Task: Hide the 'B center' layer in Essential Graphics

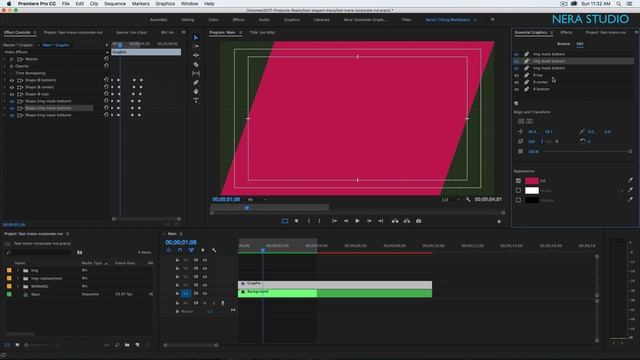Action: coord(517,82)
